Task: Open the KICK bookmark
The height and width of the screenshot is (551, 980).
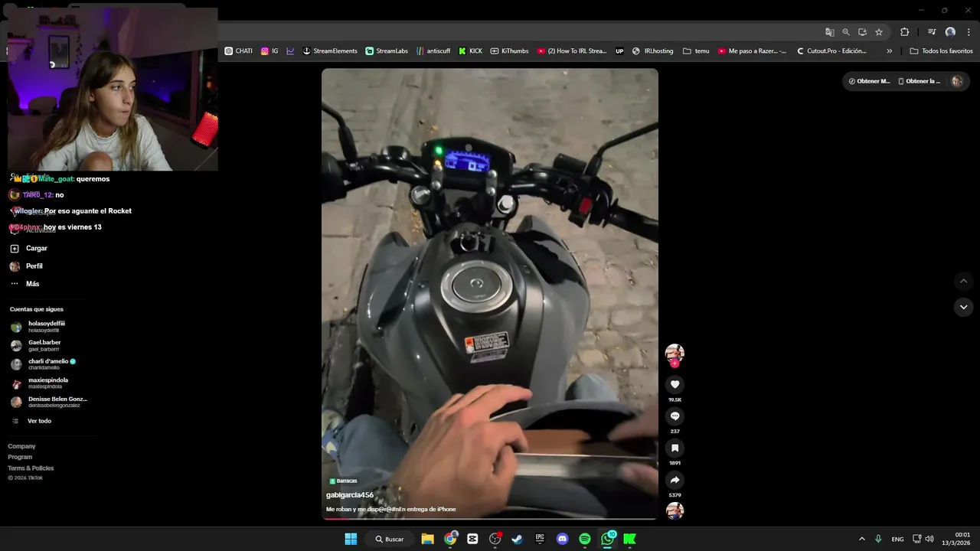Action: [x=471, y=51]
